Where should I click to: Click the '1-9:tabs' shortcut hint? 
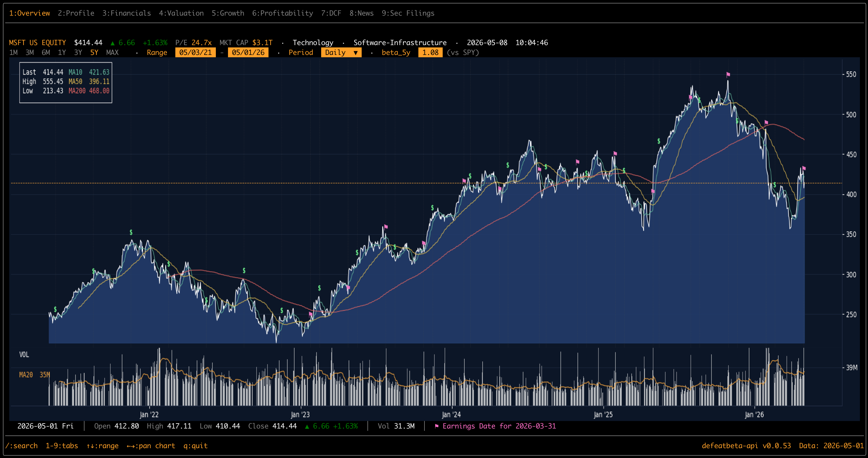62,446
